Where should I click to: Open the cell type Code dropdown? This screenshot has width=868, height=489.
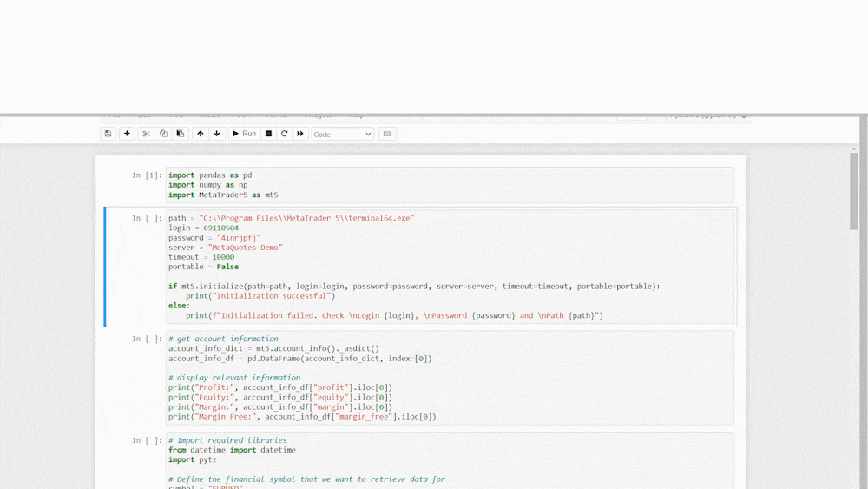click(x=342, y=134)
